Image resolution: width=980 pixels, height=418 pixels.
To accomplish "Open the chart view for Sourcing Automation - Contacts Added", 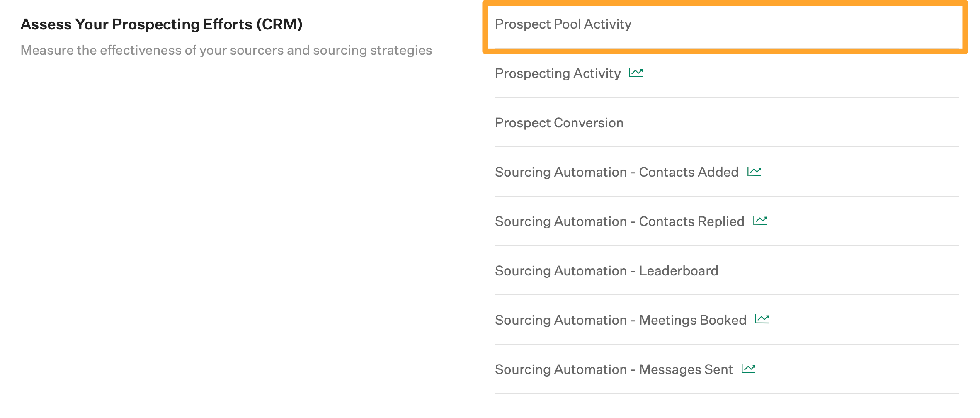I will point(755,171).
